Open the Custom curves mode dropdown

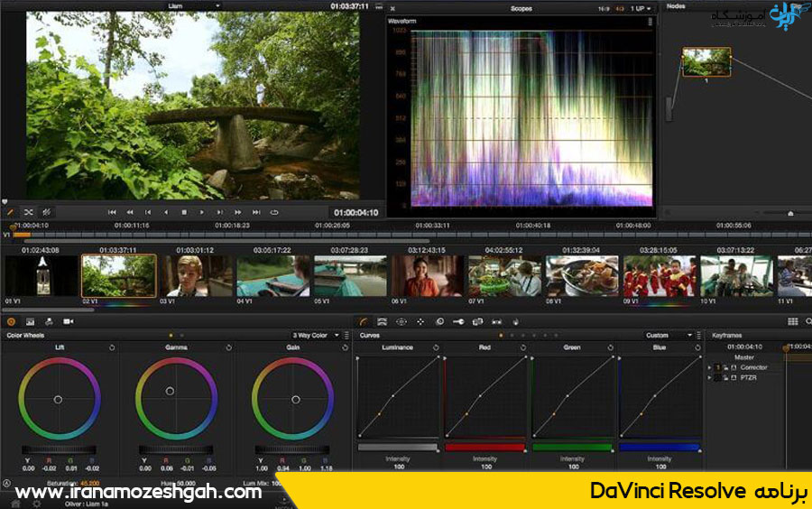(x=669, y=336)
